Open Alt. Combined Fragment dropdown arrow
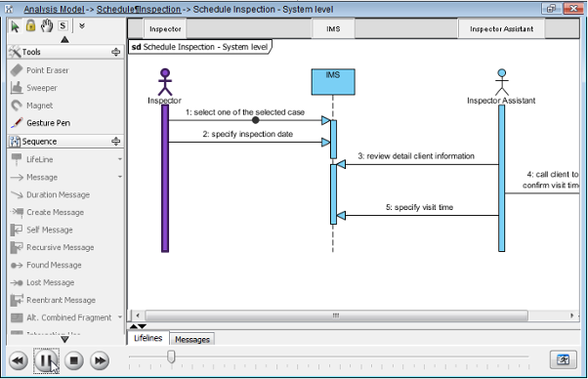588x379 pixels. pos(119,317)
